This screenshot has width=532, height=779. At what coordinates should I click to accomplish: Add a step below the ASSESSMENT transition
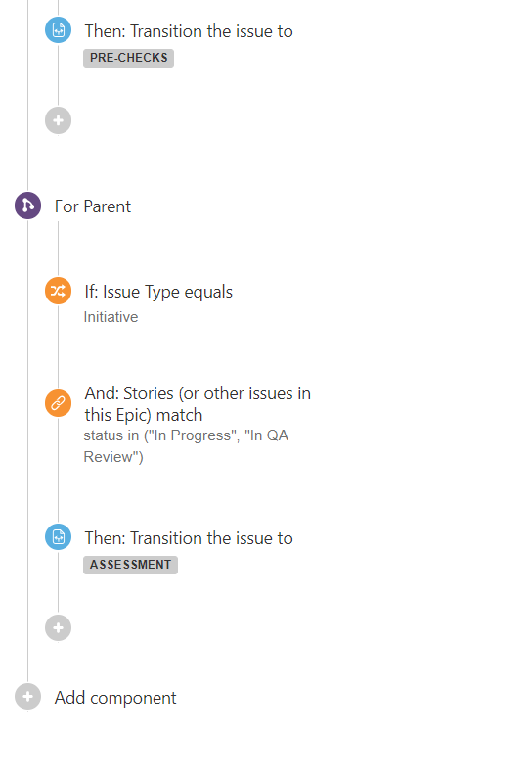click(58, 627)
